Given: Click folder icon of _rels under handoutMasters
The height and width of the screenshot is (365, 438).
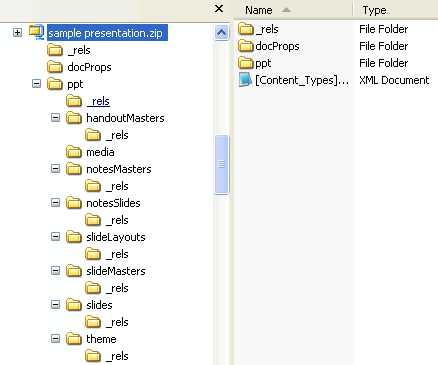Looking at the screenshot, I should click(x=93, y=135).
